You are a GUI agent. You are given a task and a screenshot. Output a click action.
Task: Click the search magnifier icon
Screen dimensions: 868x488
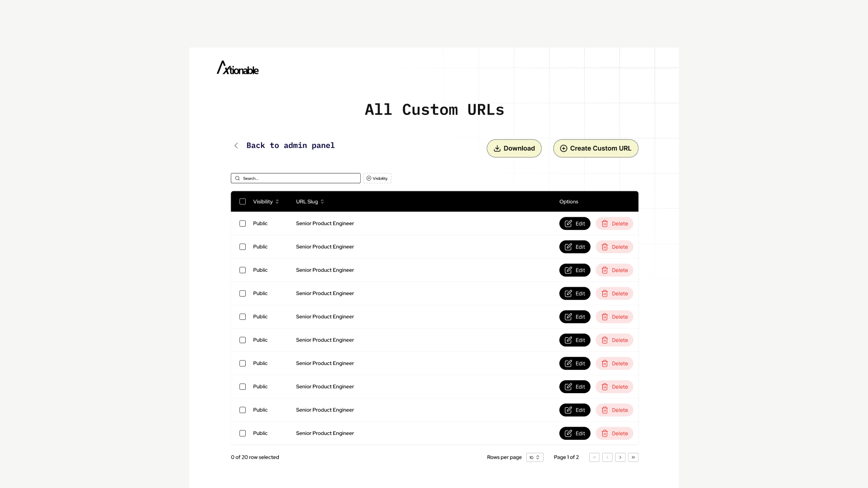238,178
